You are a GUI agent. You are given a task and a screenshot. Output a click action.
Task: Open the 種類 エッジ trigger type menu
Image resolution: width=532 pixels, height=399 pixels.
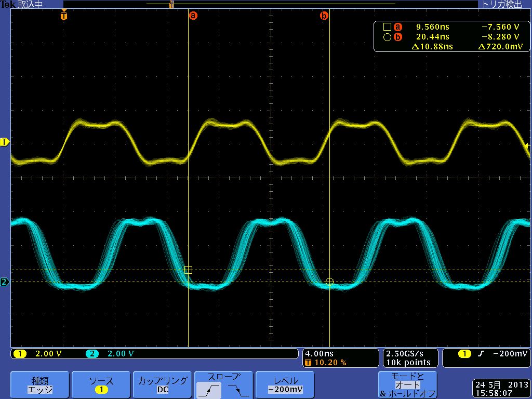coord(39,385)
